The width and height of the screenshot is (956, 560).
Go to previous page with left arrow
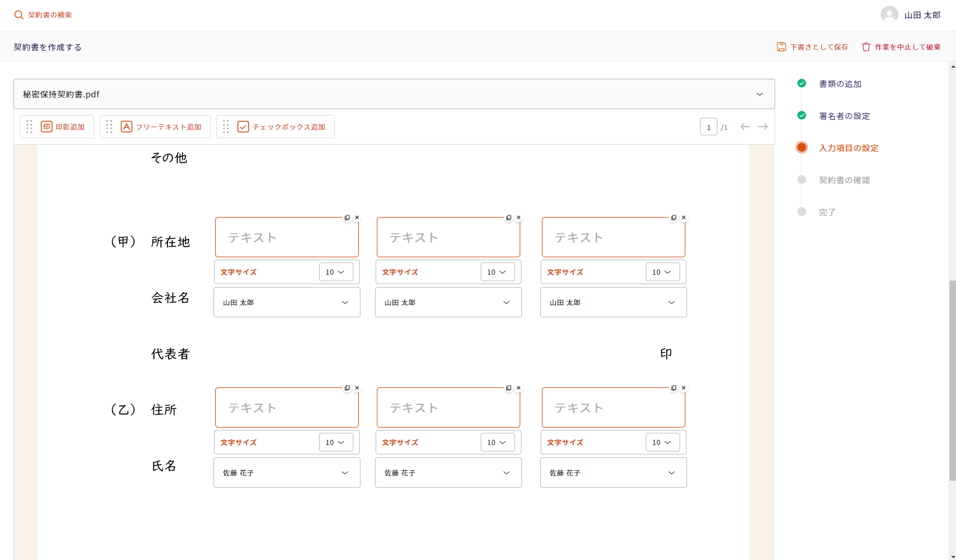[x=745, y=127]
